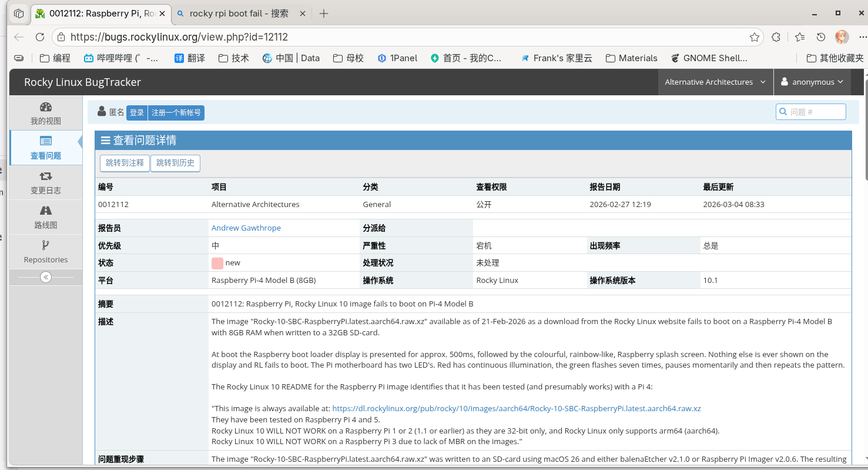
Task: Click the 变更日志 changelog icon
Action: pos(45,175)
